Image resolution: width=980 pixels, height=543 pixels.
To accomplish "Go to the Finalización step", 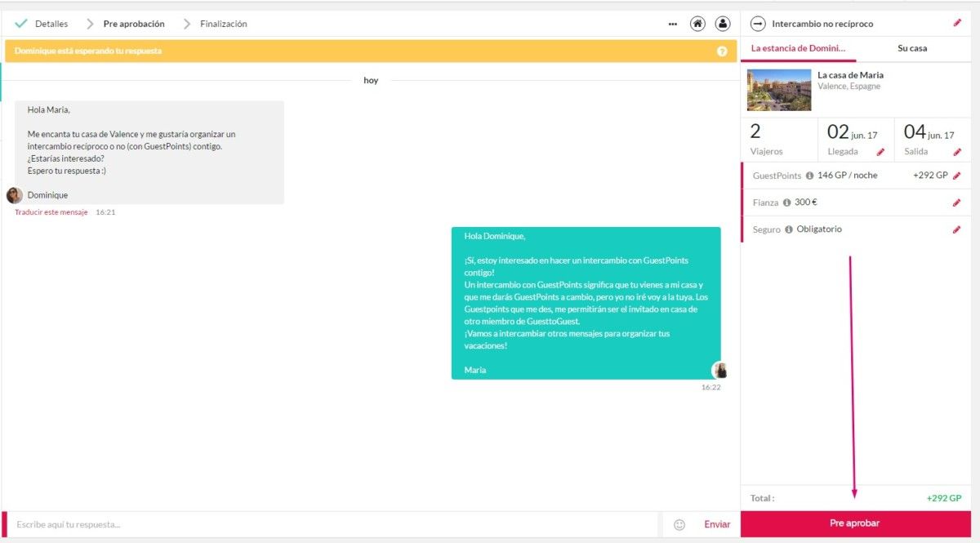I will coord(224,24).
